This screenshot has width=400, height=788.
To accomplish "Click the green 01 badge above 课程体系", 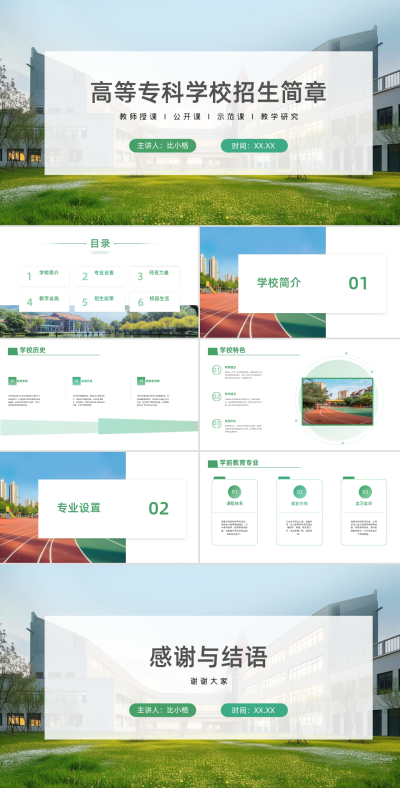I will [235, 491].
